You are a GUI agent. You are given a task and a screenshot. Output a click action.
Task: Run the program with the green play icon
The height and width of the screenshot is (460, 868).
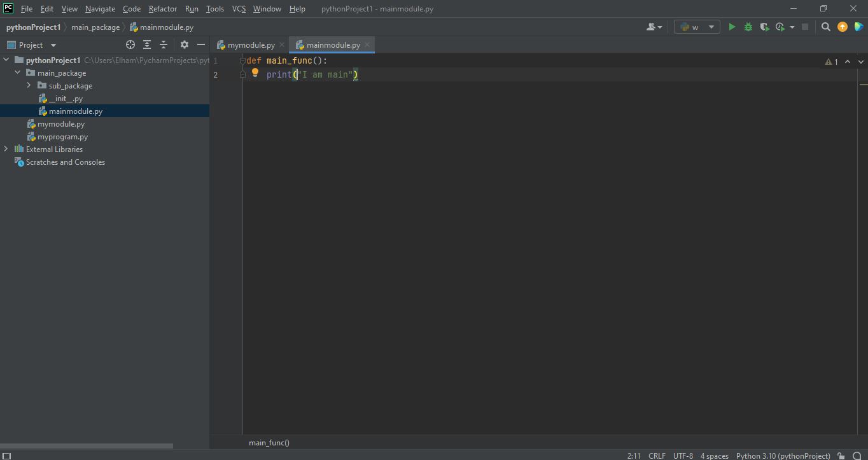point(732,27)
